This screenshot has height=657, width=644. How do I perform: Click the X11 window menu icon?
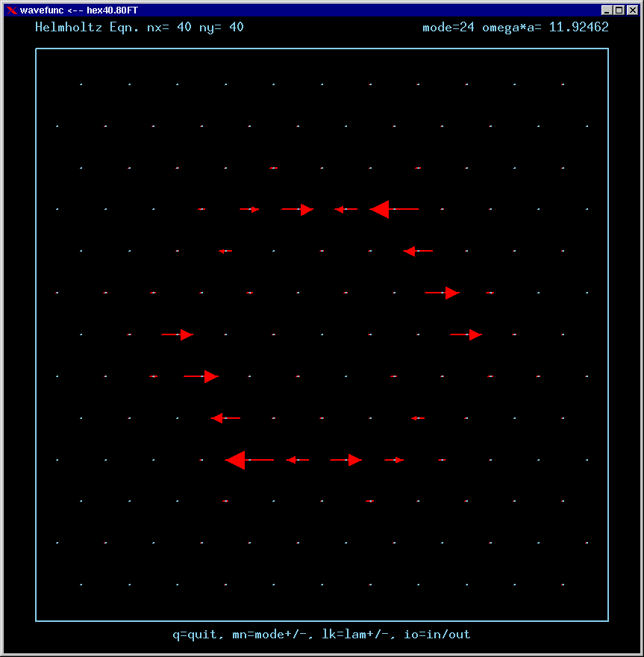tap(12, 10)
